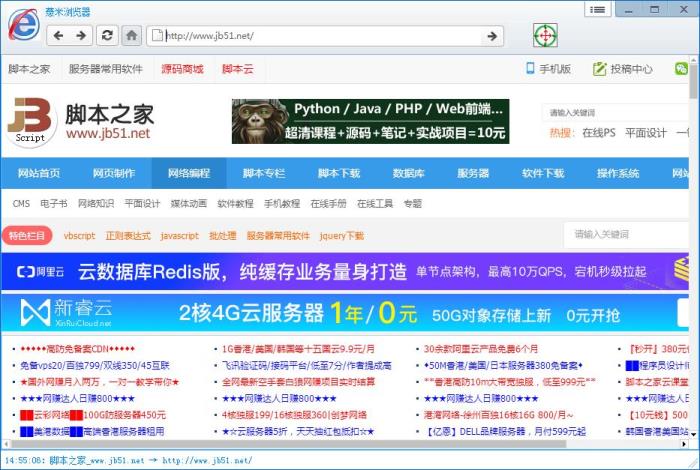Viewport: 700px width, 470px height.
Task: Open the 30余款阿里云产品免费6个月 link
Action: pyautogui.click(x=481, y=349)
